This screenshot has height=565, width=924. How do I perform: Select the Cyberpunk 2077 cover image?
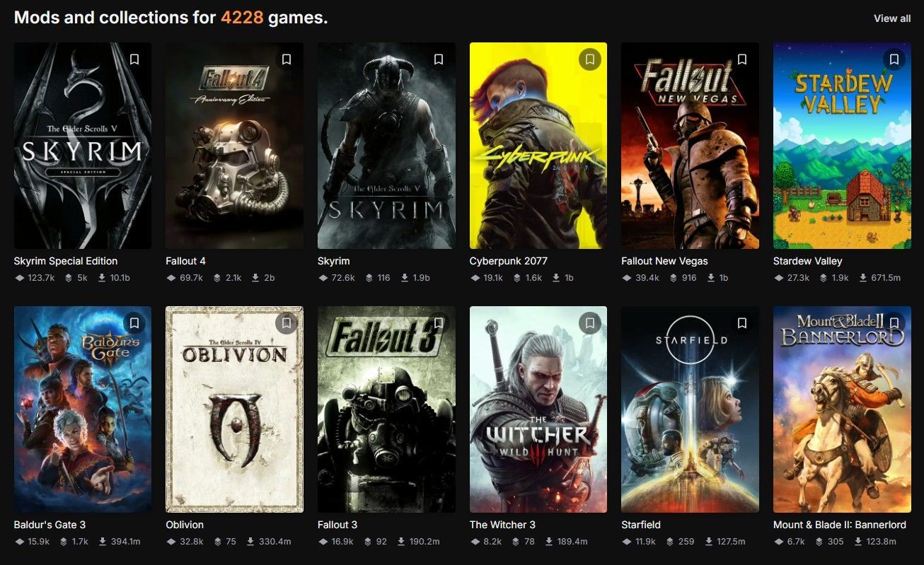[x=538, y=146]
